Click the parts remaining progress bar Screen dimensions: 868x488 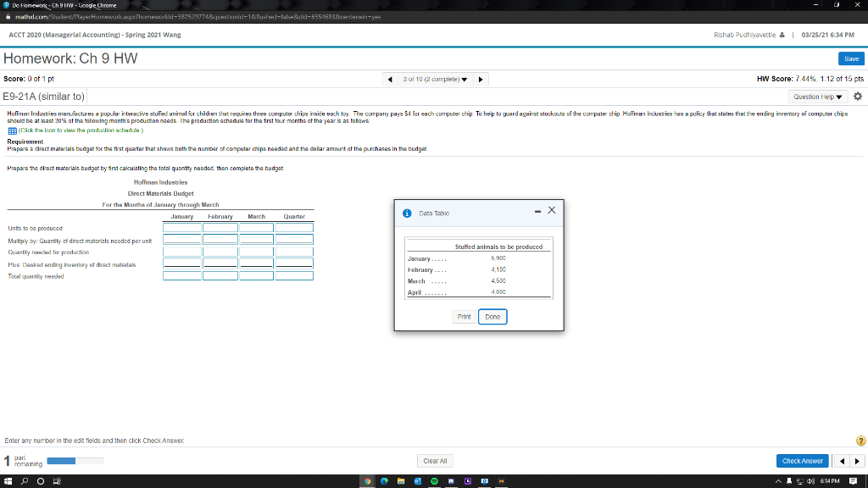click(75, 461)
